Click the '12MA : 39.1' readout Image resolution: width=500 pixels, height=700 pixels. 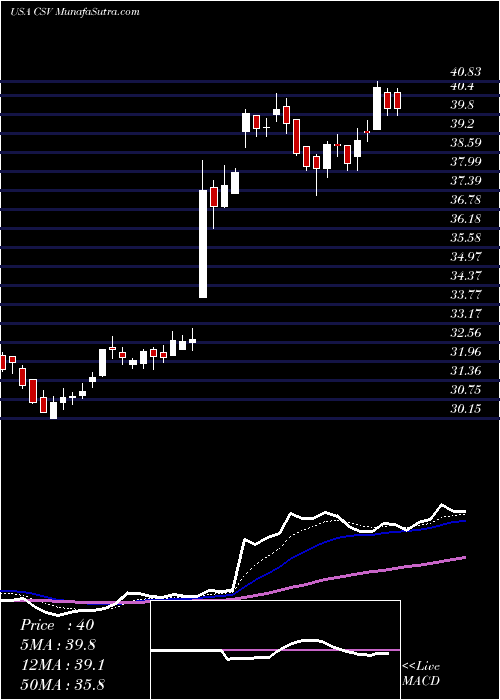[x=62, y=666]
